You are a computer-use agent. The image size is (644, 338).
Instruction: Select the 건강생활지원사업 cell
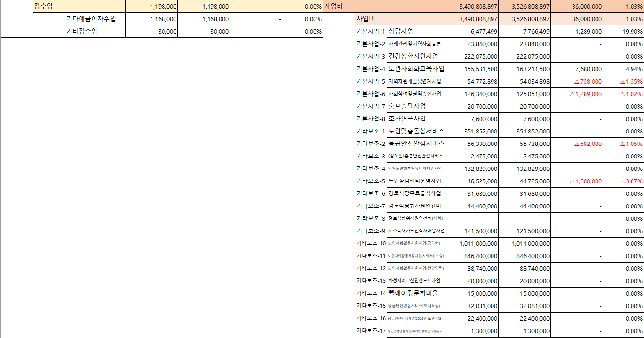point(413,56)
